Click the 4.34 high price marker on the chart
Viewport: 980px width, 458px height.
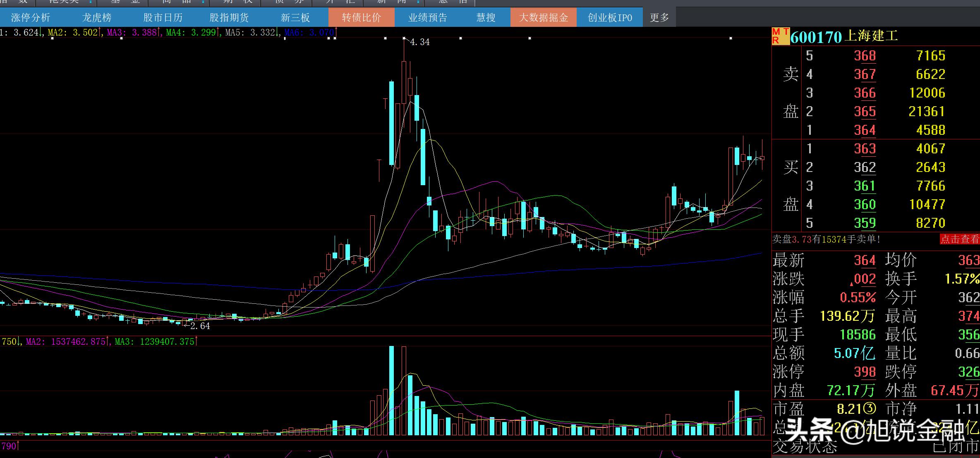pos(419,42)
